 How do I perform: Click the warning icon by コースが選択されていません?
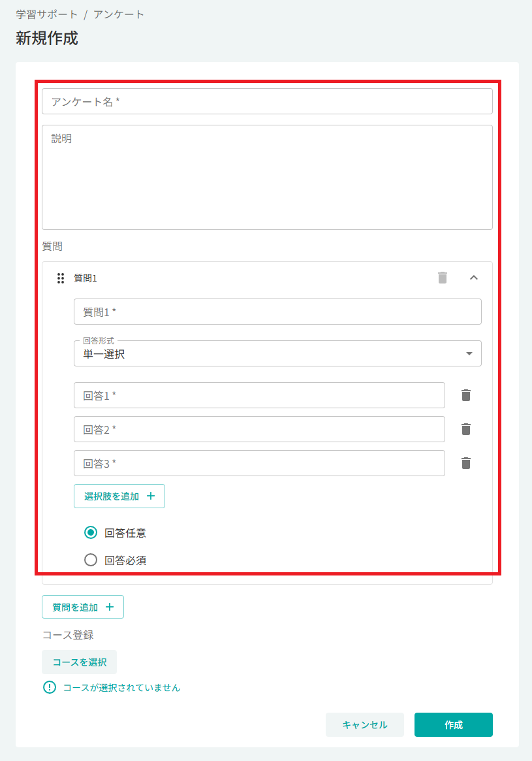pos(50,687)
